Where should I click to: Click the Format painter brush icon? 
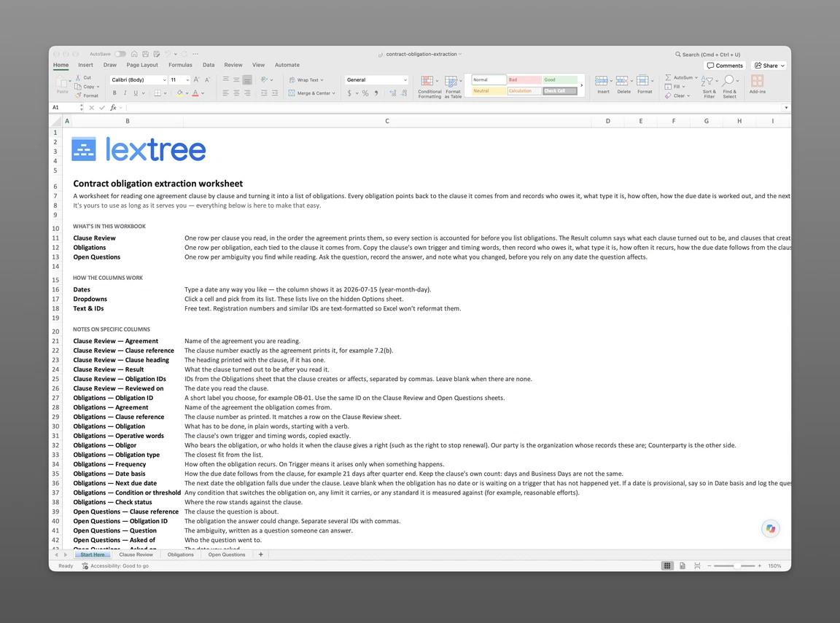tap(78, 95)
